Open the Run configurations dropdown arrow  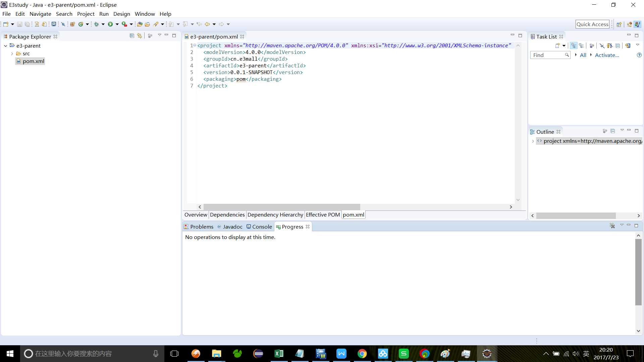tap(117, 24)
